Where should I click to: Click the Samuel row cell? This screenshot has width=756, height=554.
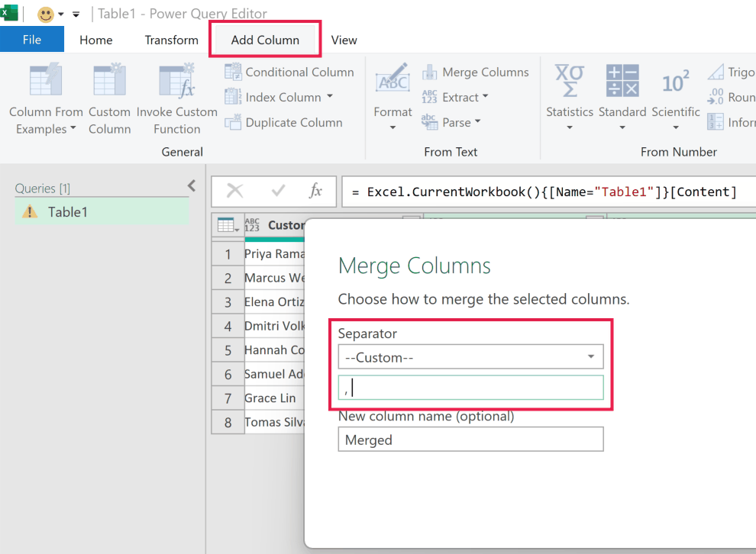274,375
